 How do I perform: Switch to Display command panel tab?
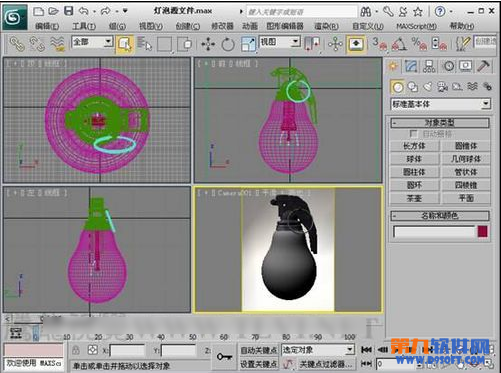click(466, 66)
